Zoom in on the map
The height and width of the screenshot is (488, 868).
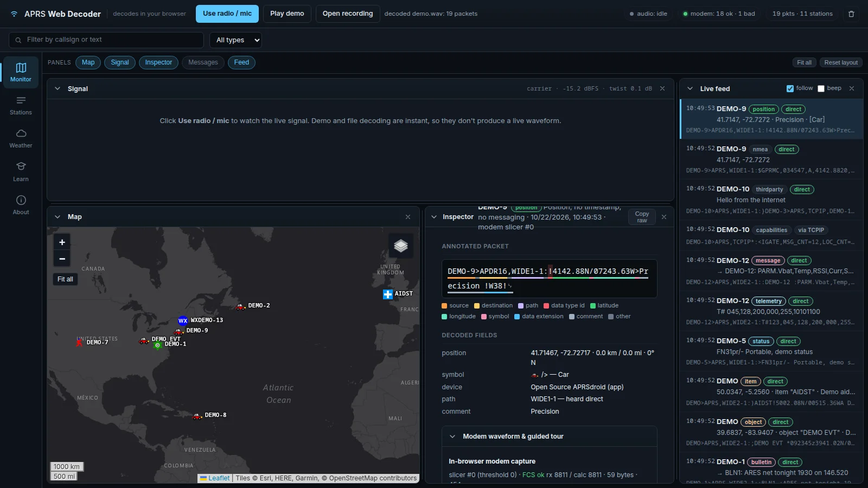click(x=62, y=242)
